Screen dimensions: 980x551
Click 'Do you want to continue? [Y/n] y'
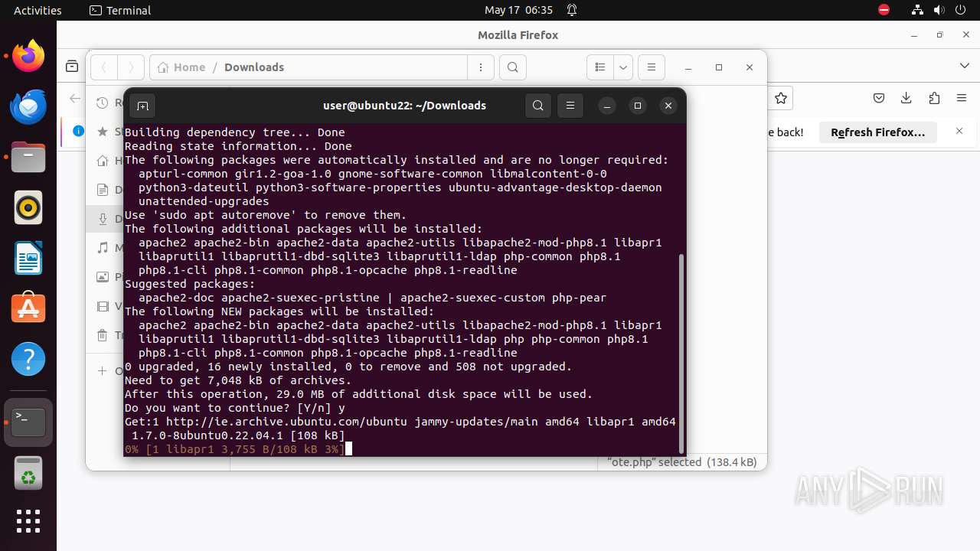235,408
